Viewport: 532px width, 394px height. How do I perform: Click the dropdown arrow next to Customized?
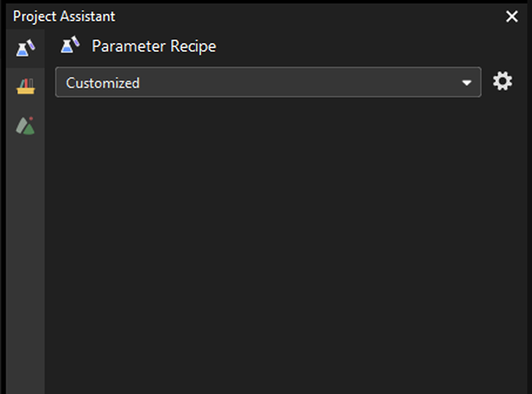(466, 83)
